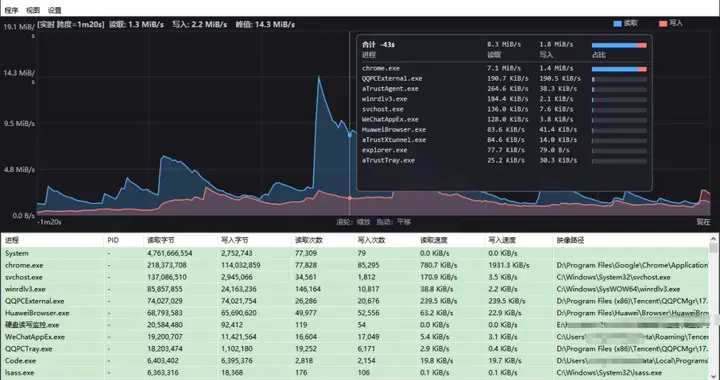Select lsass.exe row in process table
Image resolution: width=720 pixels, height=380 pixels.
(x=354, y=373)
